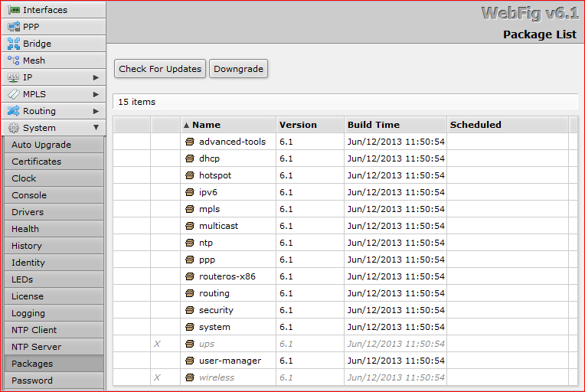Open the History page
The image size is (585, 392).
[x=54, y=246]
